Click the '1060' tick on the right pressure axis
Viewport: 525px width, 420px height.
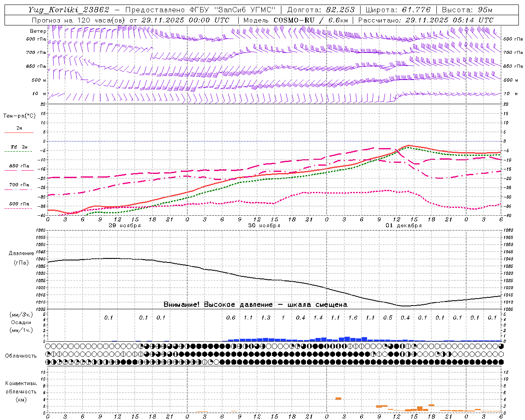[x=508, y=231]
